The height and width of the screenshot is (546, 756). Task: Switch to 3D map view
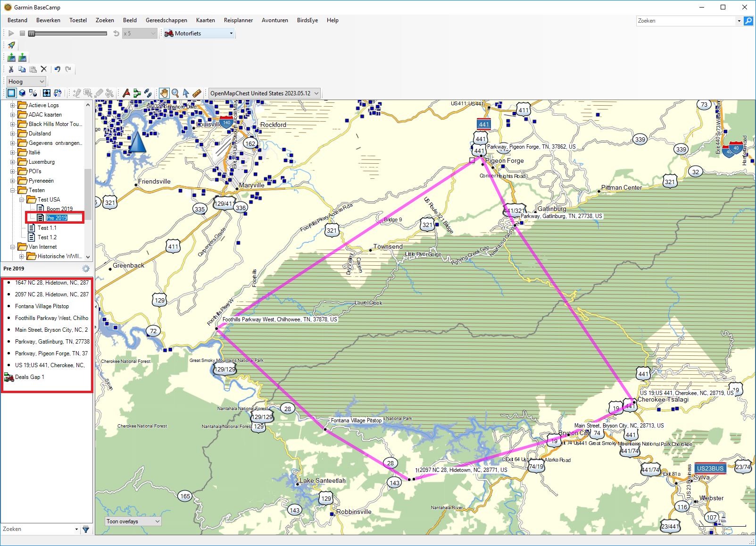(22, 93)
